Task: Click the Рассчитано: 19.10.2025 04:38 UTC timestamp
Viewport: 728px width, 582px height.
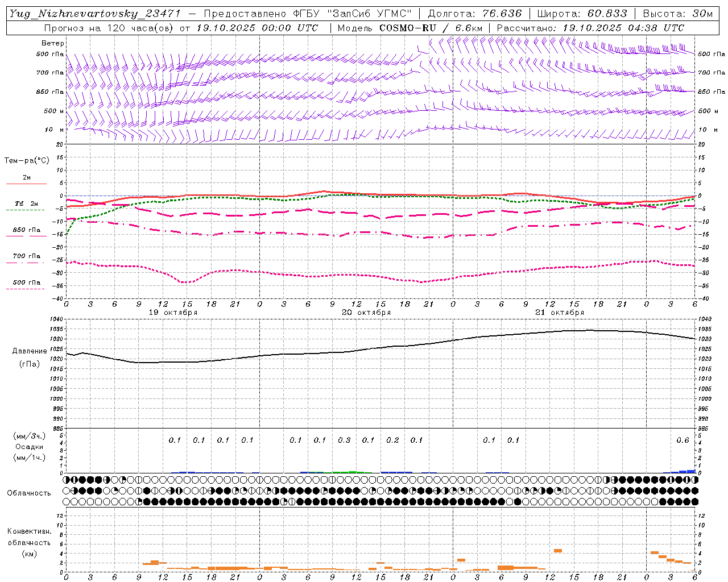Action: pyautogui.click(x=590, y=28)
